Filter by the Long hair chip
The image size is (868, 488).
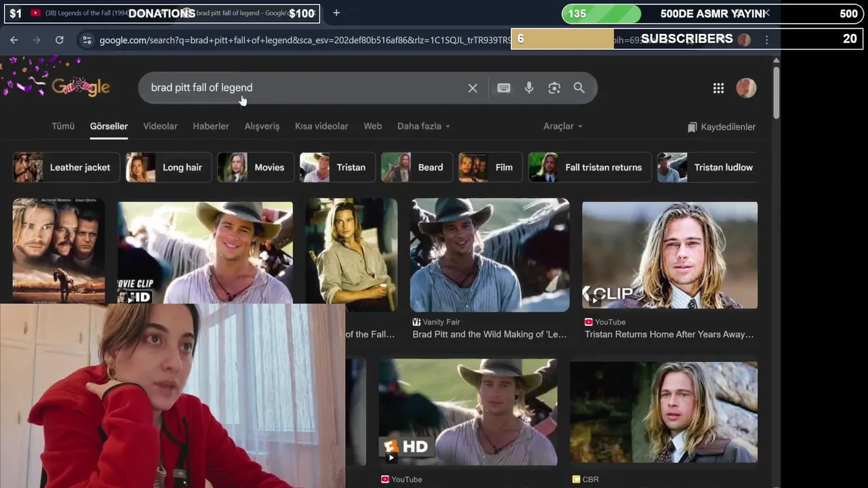click(169, 167)
